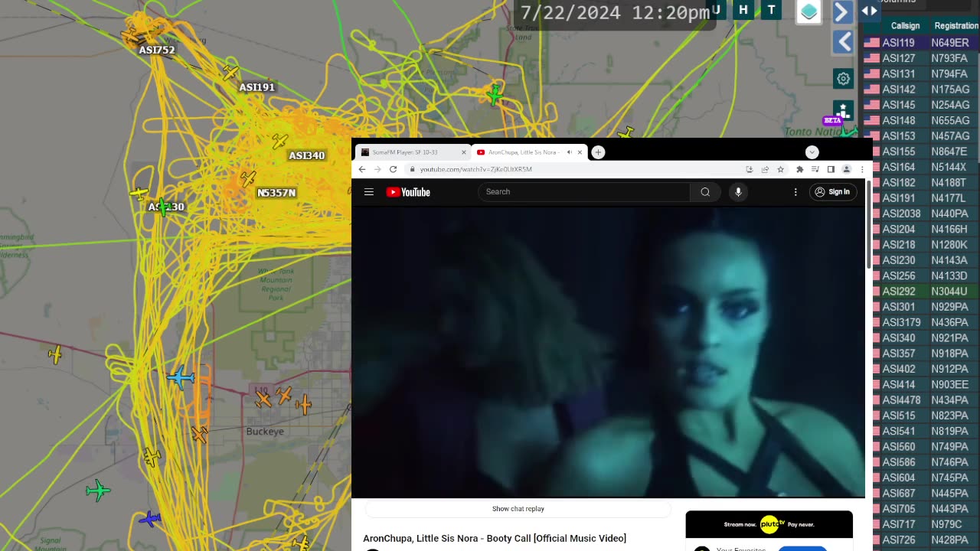This screenshot has width=980, height=551.
Task: Click the YouTube search magnifier button
Action: pyautogui.click(x=705, y=192)
